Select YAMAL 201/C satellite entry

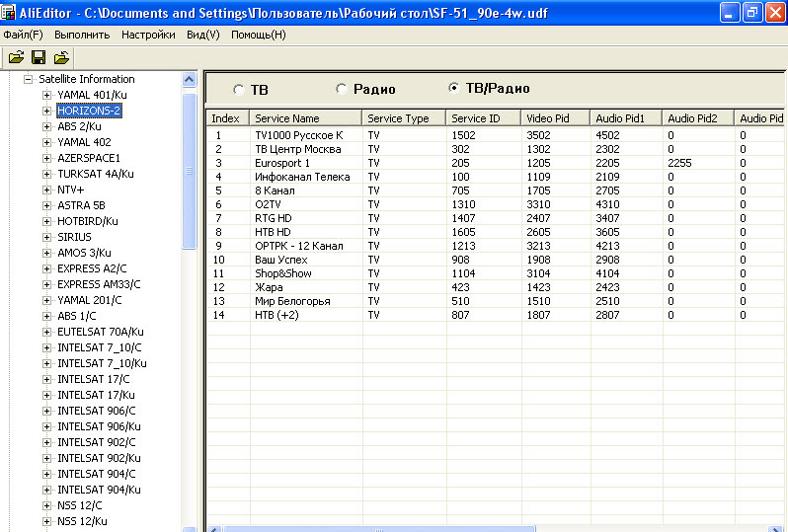click(90, 300)
